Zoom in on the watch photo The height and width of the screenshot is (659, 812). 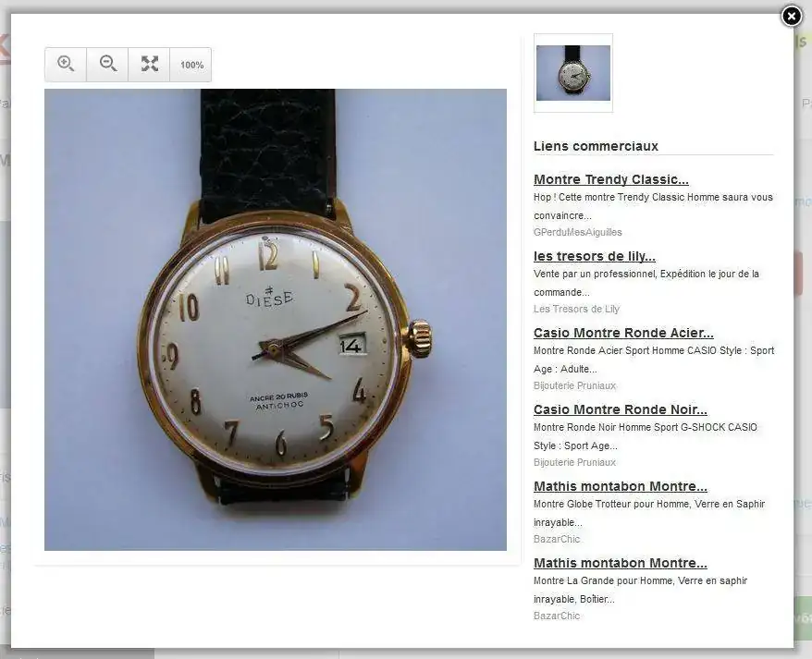[x=66, y=65]
